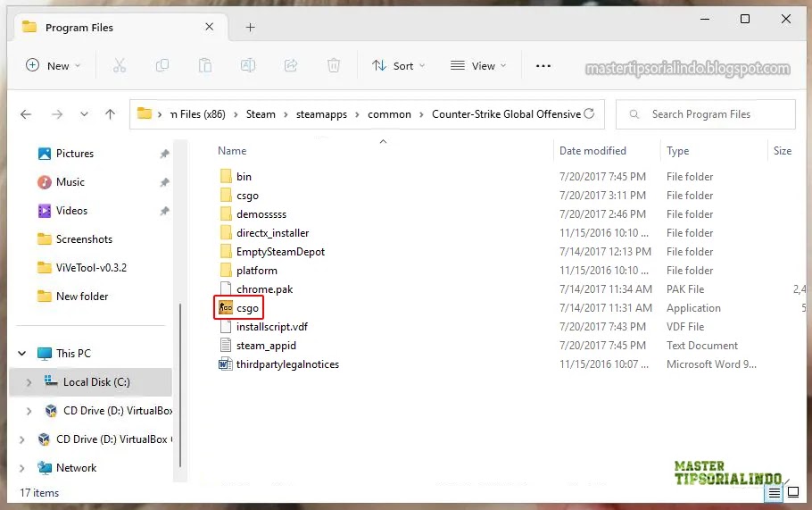Click the pin next to Pictures
Screen dimensions: 812x510
click(164, 154)
